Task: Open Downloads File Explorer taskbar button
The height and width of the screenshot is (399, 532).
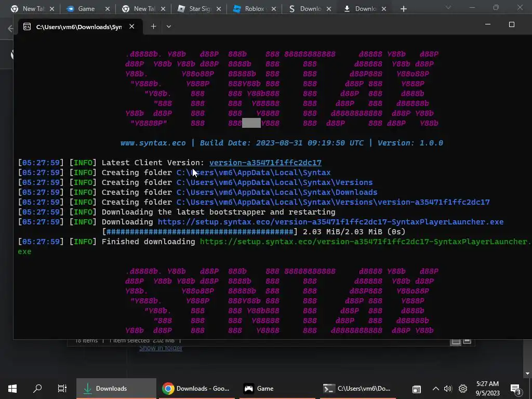Action: coord(116,389)
